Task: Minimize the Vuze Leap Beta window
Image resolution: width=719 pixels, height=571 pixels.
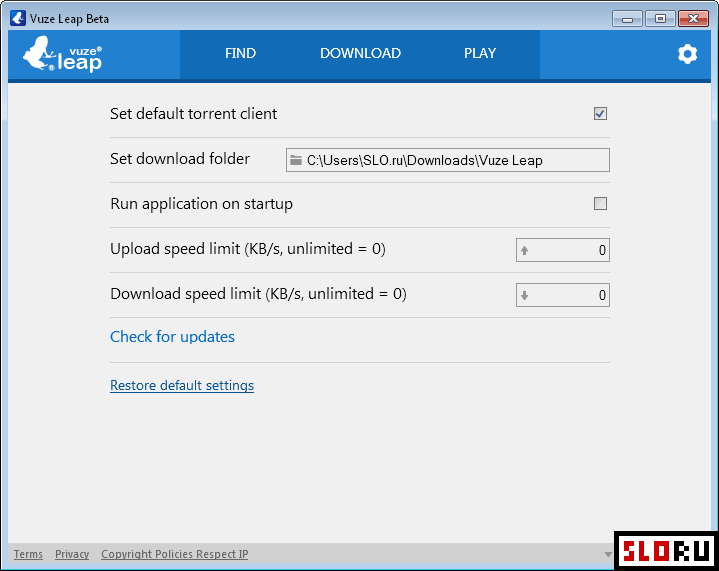Action: [627, 19]
